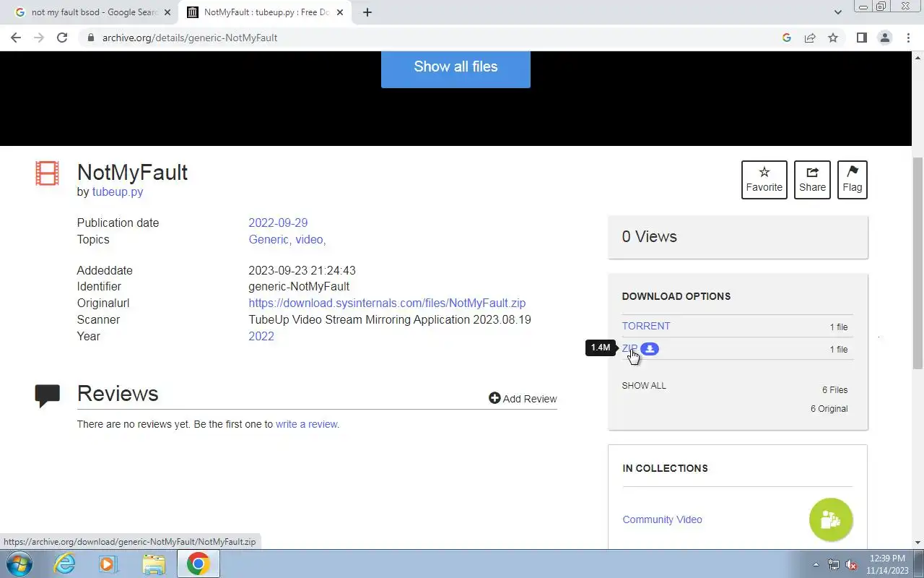This screenshot has height=578, width=924.
Task: Click the share page icon in address bar
Action: [810, 38]
